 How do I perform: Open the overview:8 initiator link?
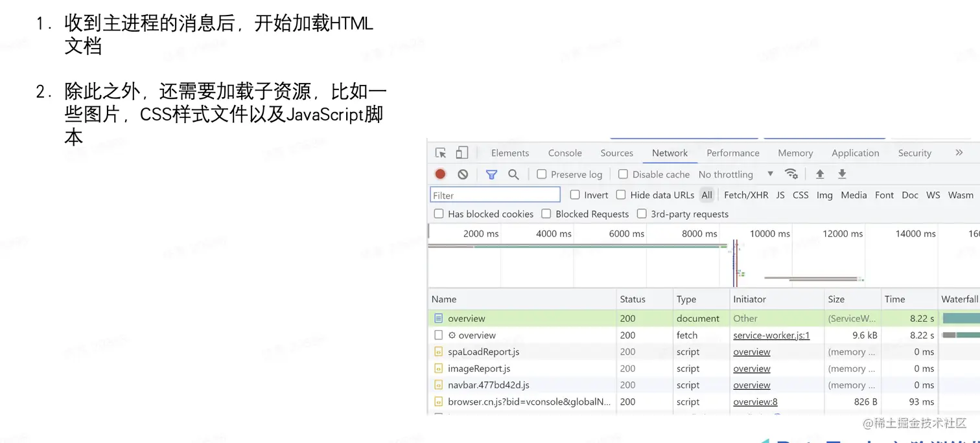point(755,402)
